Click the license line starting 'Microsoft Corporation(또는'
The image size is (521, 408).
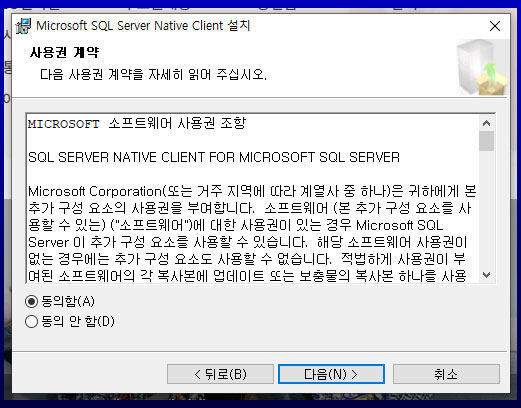(x=252, y=191)
